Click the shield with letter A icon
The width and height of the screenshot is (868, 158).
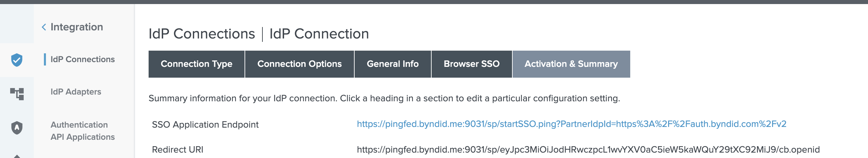[x=17, y=128]
